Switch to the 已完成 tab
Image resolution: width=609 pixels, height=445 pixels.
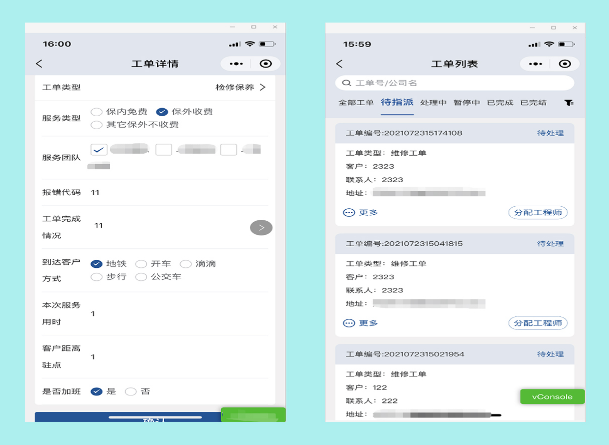point(500,103)
